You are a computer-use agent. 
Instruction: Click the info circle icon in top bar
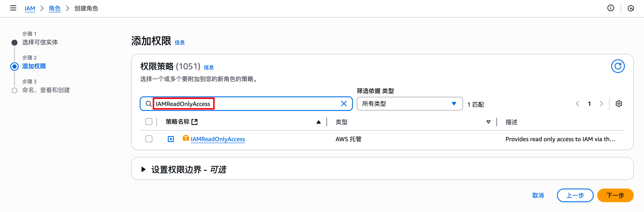coord(611,8)
